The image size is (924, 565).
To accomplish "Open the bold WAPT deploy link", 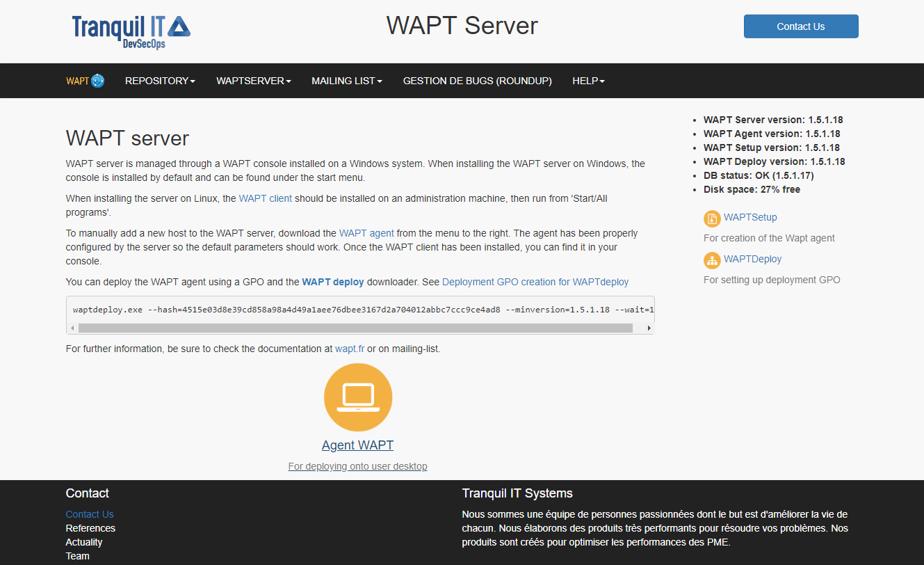I will [333, 282].
